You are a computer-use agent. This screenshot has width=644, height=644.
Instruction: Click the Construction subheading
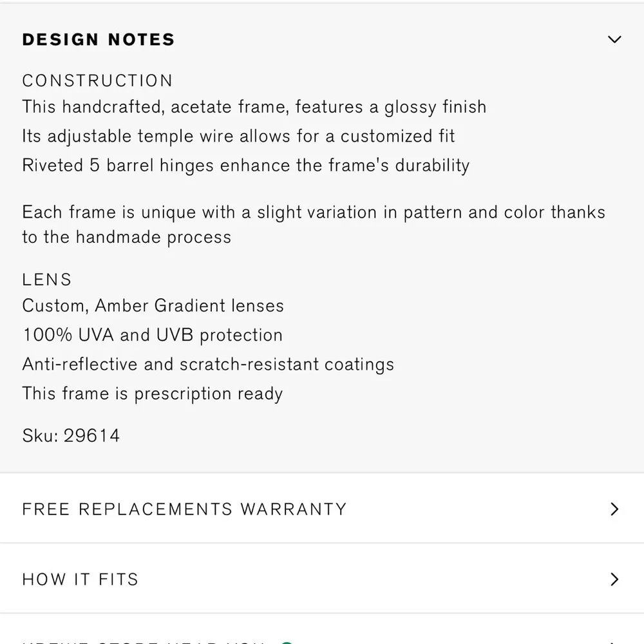97,81
